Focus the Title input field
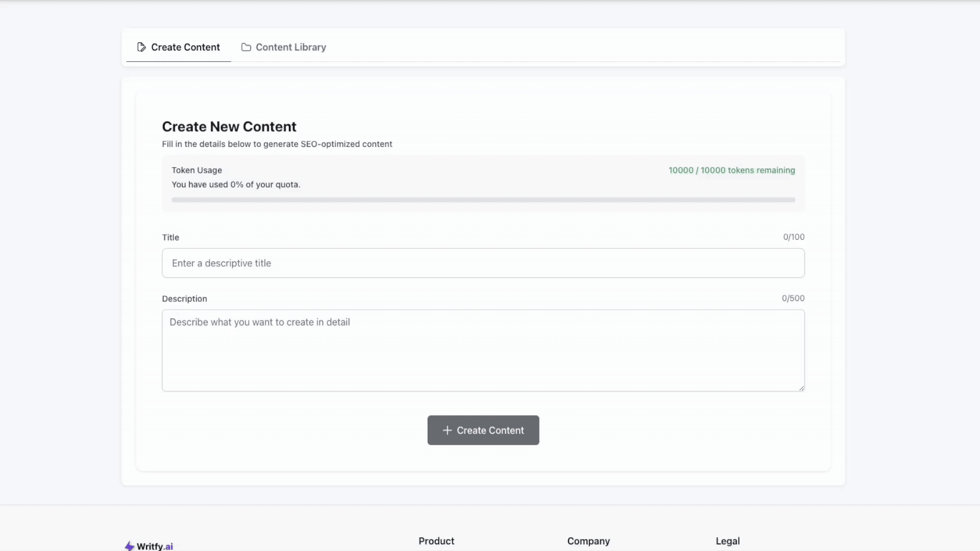The width and height of the screenshot is (980, 551). pos(483,263)
